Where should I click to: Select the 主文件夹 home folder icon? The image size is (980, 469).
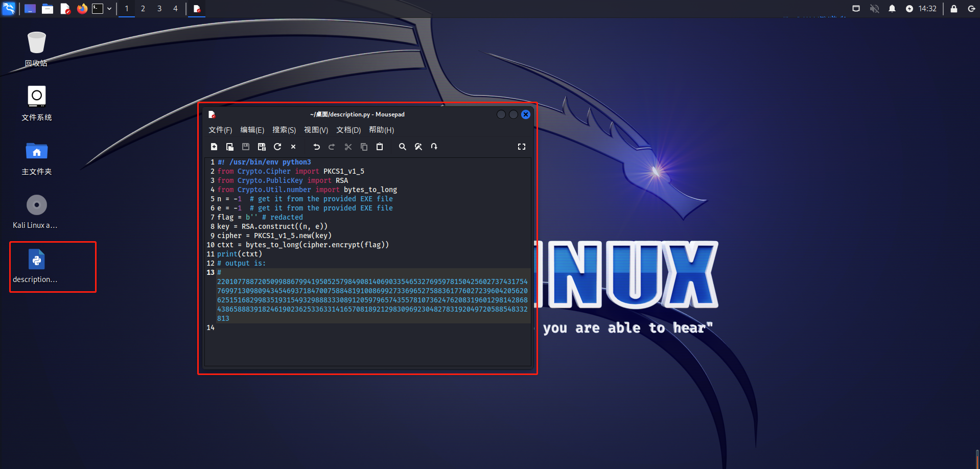36,158
